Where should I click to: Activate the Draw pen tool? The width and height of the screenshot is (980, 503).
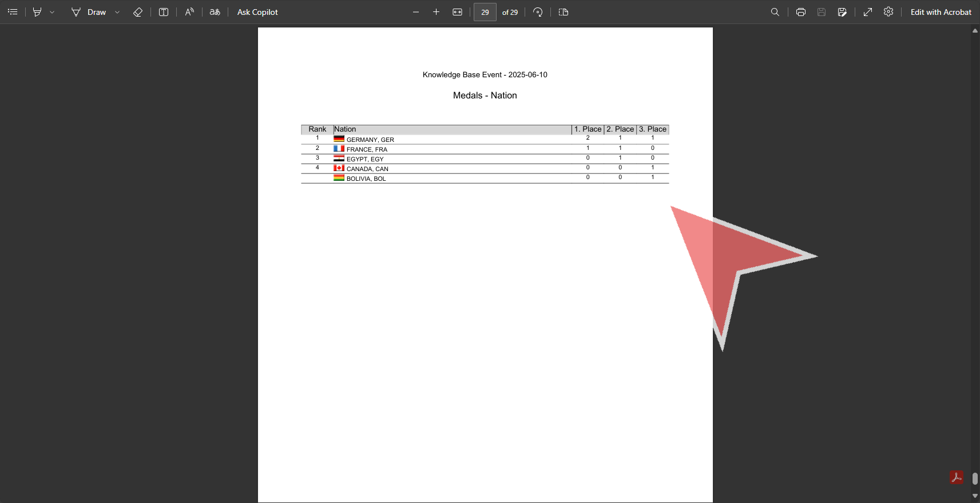click(x=89, y=12)
